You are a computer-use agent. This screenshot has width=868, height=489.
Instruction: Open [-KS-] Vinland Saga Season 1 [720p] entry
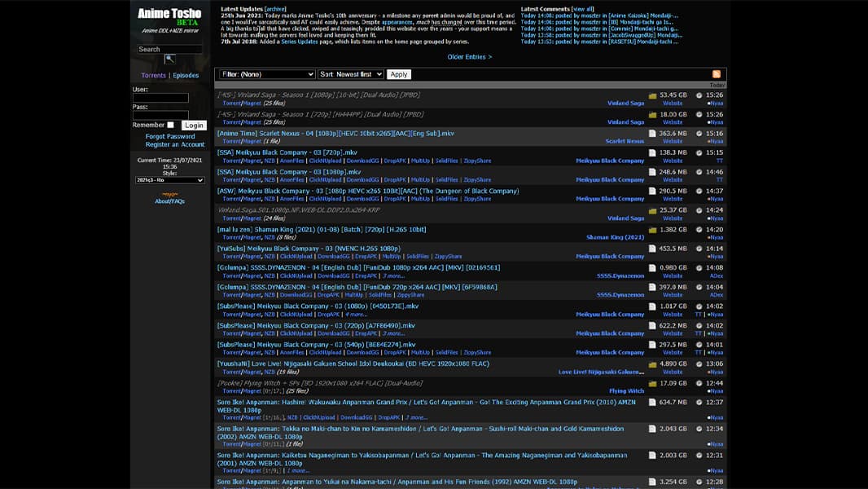pos(321,114)
